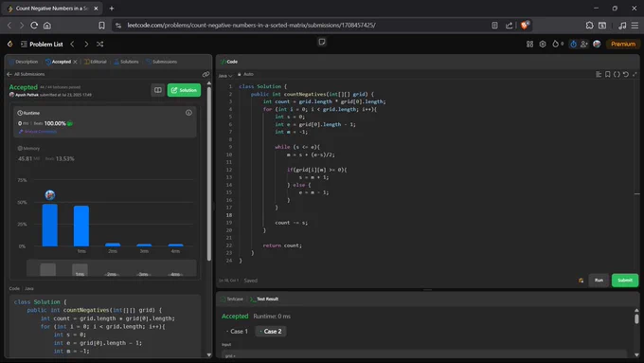644x363 pixels.
Task: Click the Submit button
Action: tap(625, 281)
